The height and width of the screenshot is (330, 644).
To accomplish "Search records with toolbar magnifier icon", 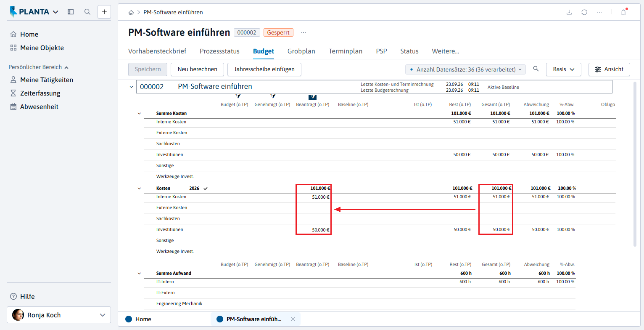I will [x=536, y=69].
